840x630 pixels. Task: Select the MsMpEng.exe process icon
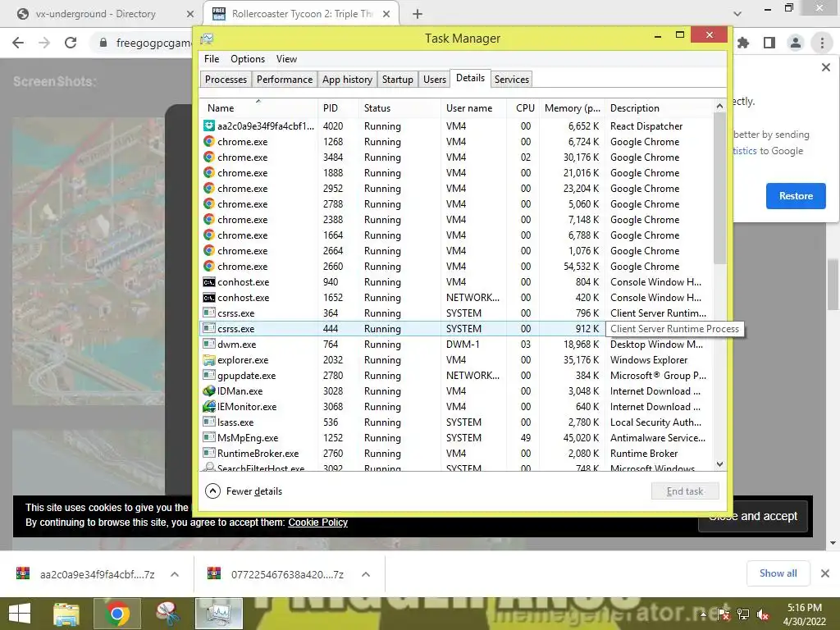click(209, 438)
